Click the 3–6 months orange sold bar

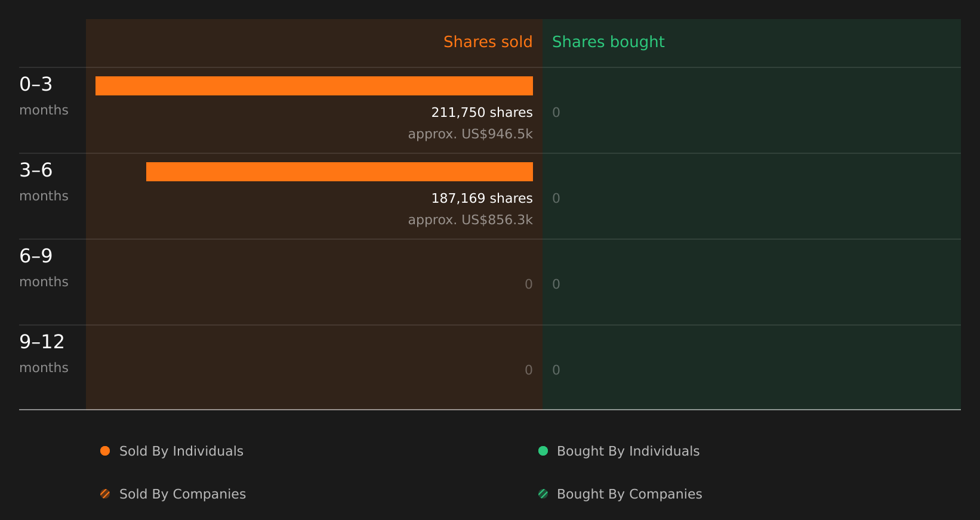[x=340, y=172]
